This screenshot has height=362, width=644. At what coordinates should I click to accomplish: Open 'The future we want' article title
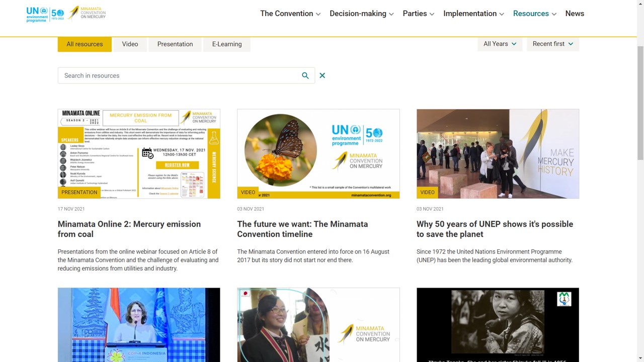[302, 229]
